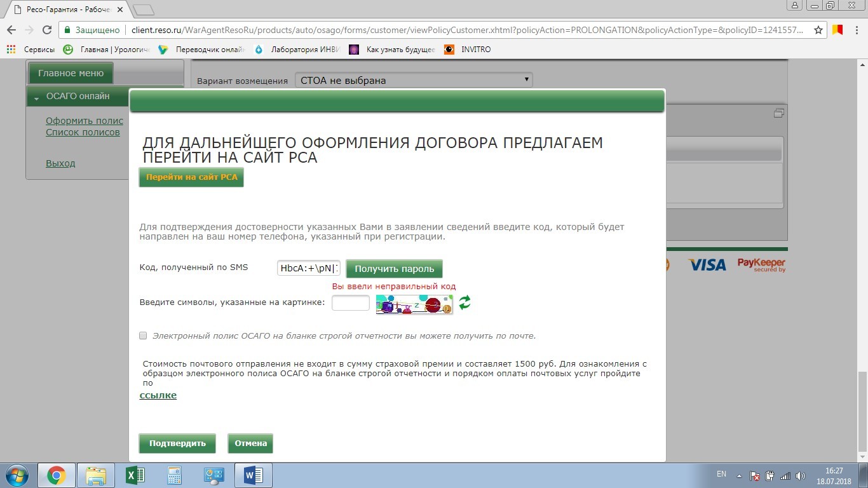Screen dimensions: 868x488
Task: Open Word from the taskbar
Action: 253,475
